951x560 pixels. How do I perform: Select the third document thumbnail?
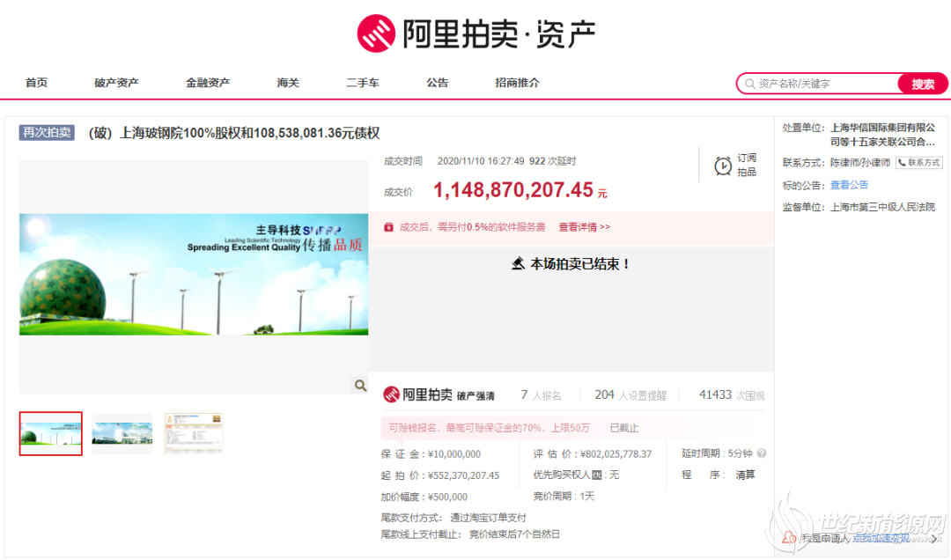pos(194,433)
